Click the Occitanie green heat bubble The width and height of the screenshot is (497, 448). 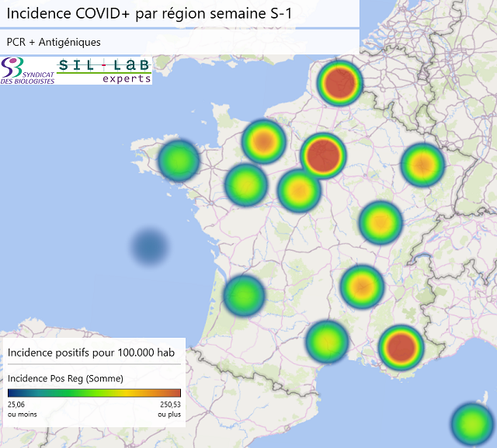tap(327, 341)
